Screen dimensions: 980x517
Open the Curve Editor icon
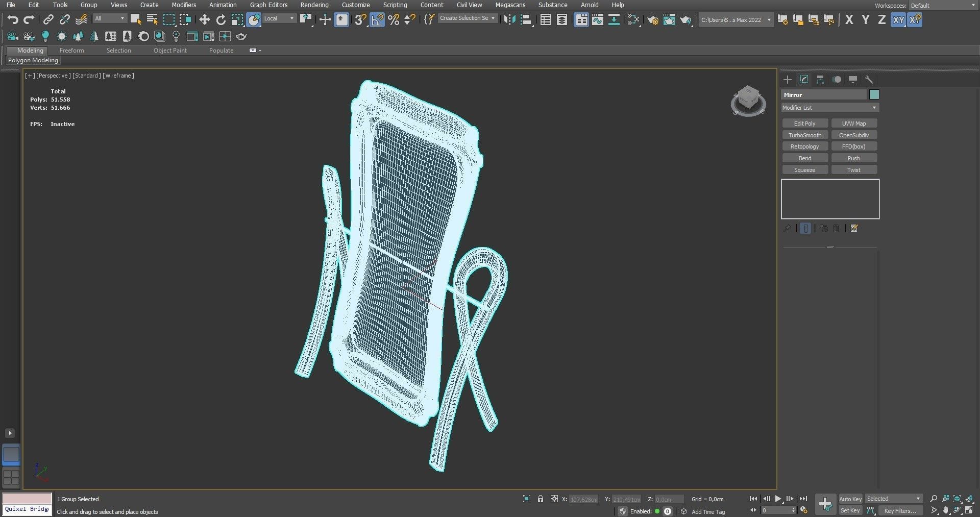597,20
